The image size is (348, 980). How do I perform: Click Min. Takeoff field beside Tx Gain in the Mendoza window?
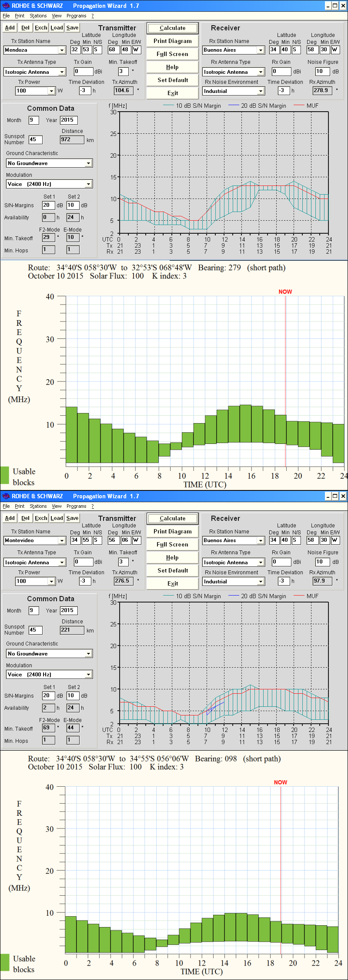click(124, 71)
